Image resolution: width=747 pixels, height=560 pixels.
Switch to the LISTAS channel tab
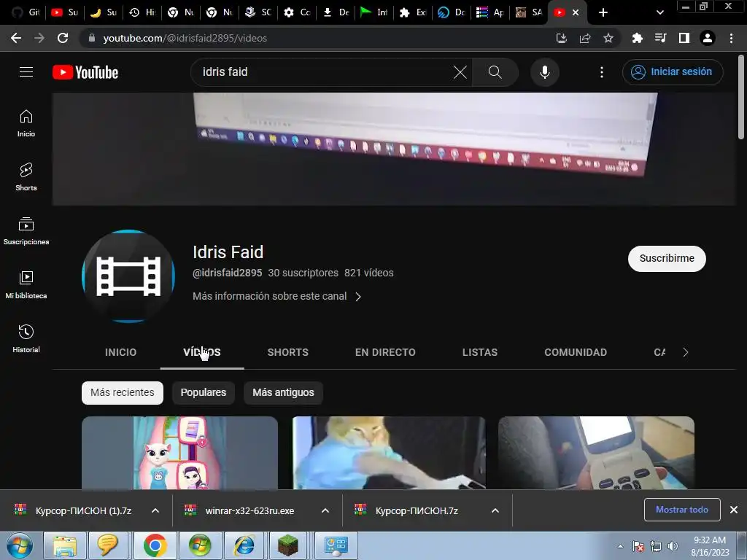(x=480, y=352)
